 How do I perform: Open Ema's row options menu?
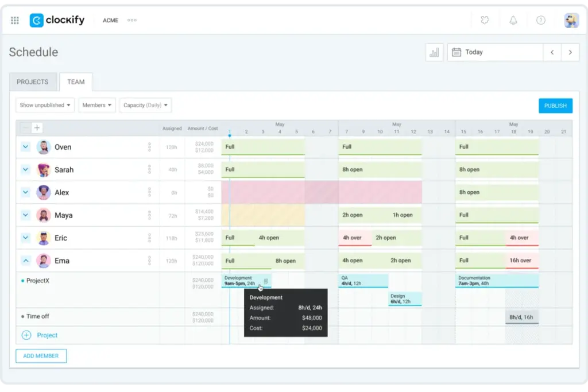point(149,261)
